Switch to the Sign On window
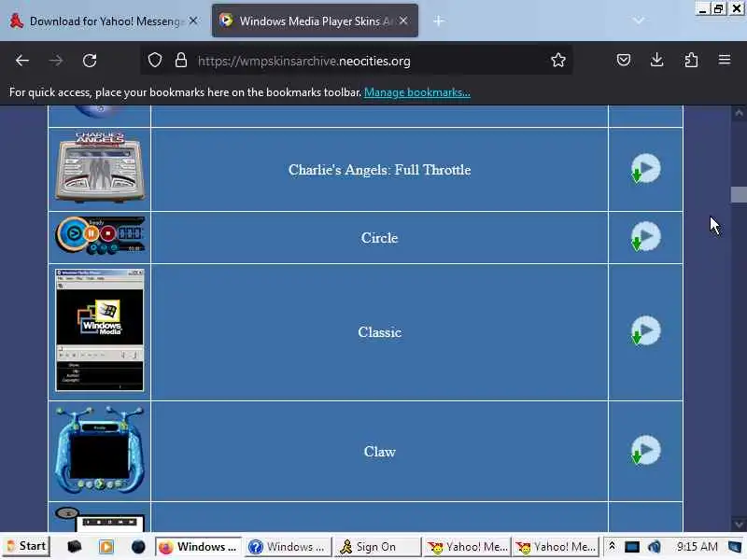The width and height of the screenshot is (747, 560). [378, 547]
